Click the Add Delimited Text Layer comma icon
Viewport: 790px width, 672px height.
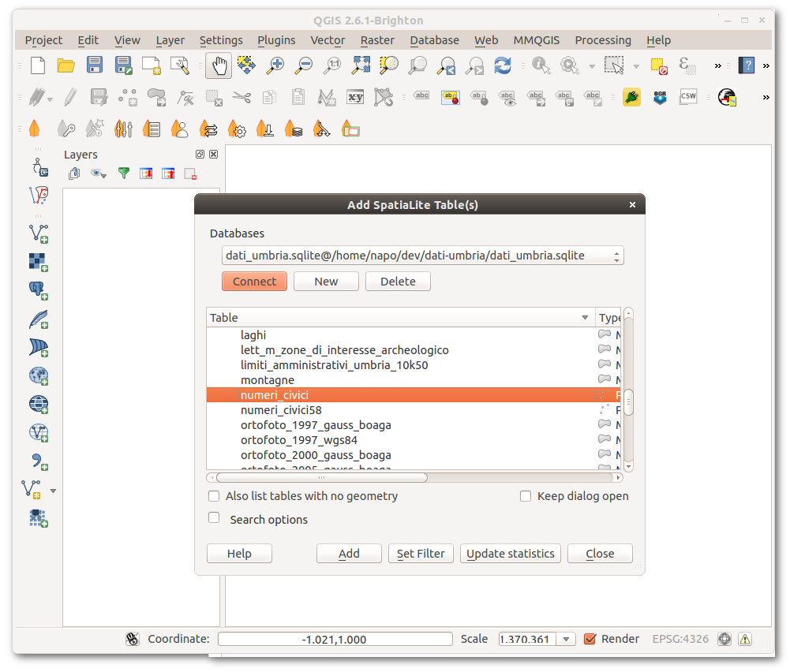coord(39,461)
